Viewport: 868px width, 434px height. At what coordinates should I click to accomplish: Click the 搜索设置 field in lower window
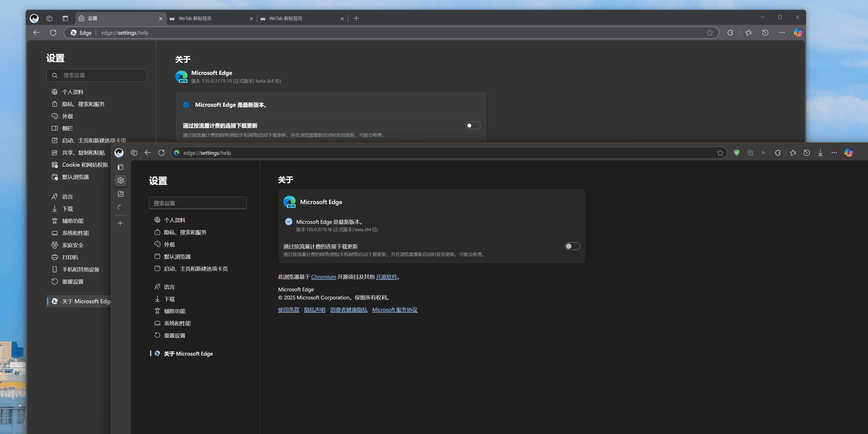[198, 203]
